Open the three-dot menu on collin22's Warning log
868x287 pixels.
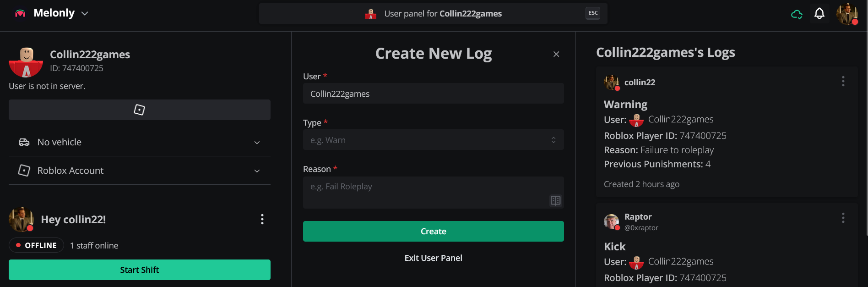click(843, 81)
